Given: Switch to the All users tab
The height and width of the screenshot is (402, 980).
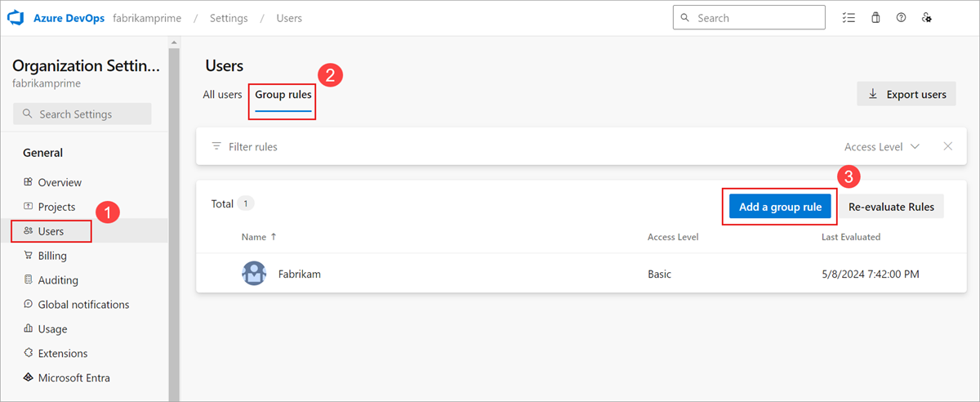Looking at the screenshot, I should coord(222,95).
